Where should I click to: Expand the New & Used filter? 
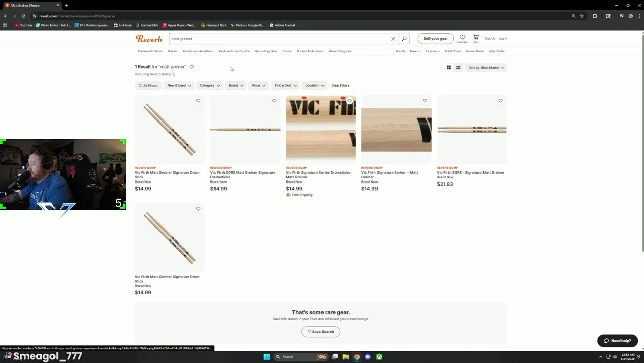[x=179, y=85]
